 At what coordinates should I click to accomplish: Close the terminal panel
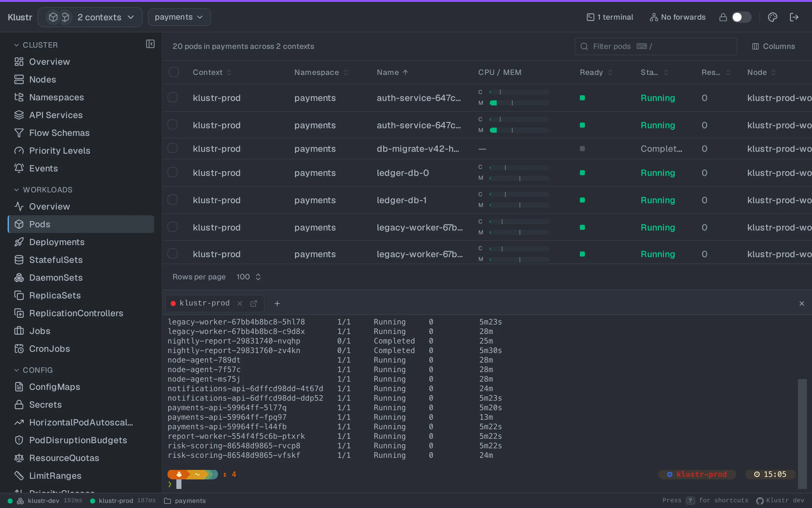(802, 304)
